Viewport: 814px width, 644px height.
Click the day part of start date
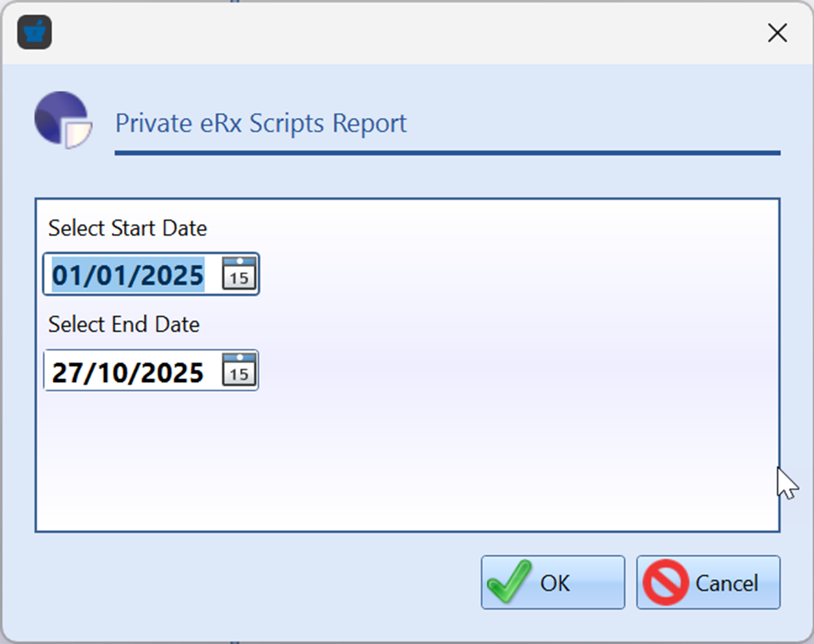[x=67, y=276]
